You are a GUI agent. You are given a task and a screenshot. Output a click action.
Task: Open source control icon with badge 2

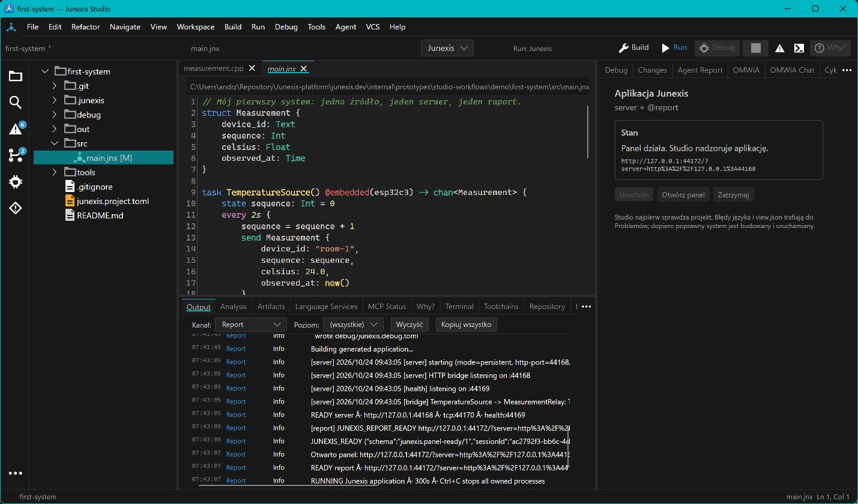[x=16, y=155]
